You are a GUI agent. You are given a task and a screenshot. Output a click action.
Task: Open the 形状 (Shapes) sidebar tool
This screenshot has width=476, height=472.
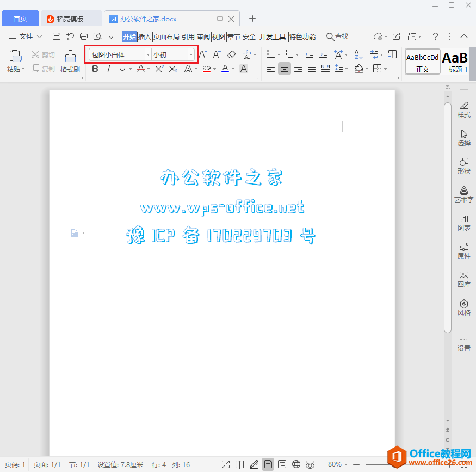[x=463, y=165]
